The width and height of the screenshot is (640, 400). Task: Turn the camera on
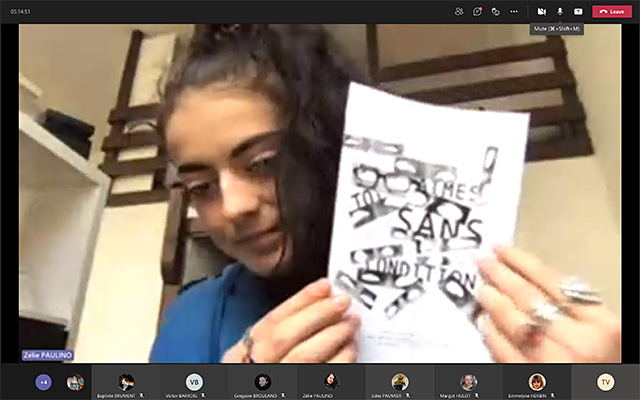tap(542, 11)
